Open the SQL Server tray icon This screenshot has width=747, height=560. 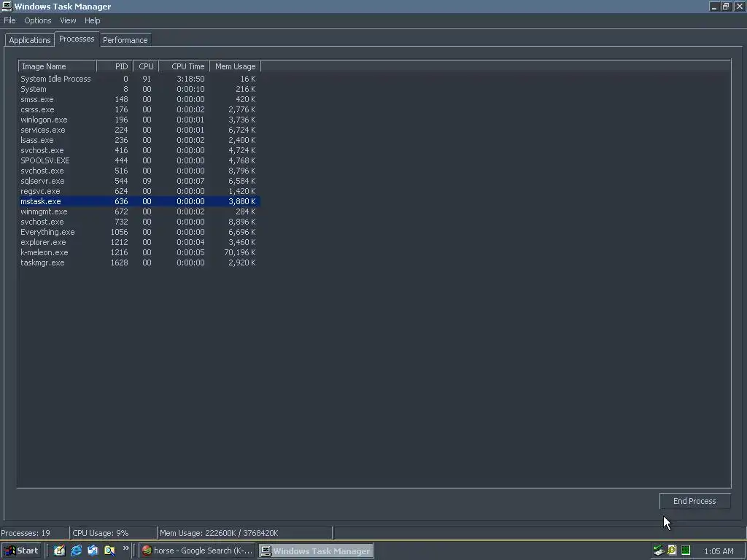point(659,551)
